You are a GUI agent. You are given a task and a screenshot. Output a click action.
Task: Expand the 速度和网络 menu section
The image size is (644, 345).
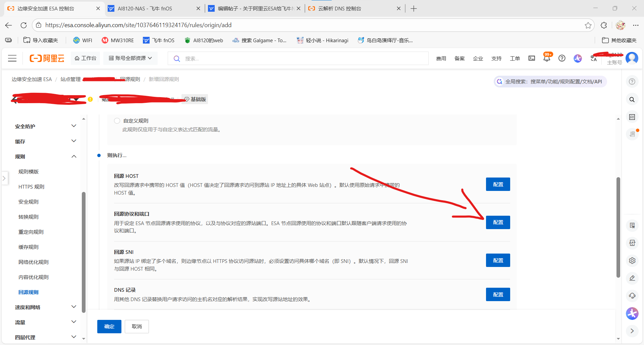[x=46, y=307]
